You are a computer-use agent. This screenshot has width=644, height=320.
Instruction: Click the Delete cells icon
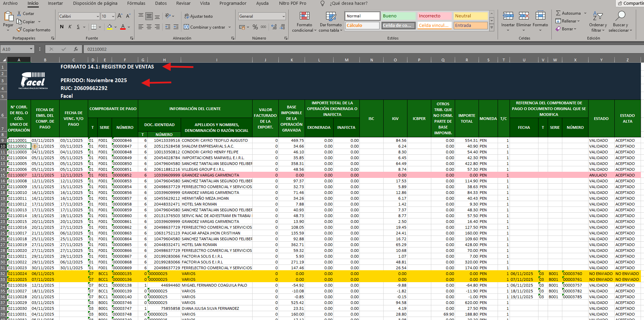click(524, 16)
